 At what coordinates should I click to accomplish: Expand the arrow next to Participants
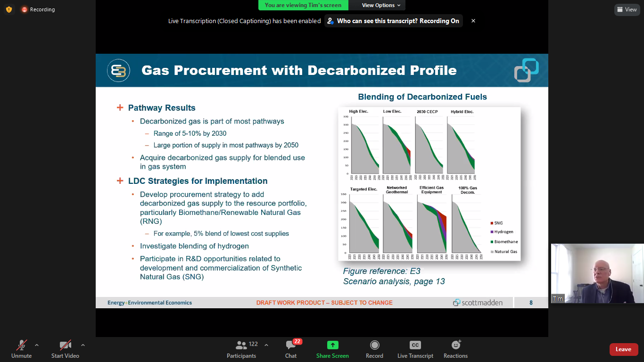click(266, 345)
